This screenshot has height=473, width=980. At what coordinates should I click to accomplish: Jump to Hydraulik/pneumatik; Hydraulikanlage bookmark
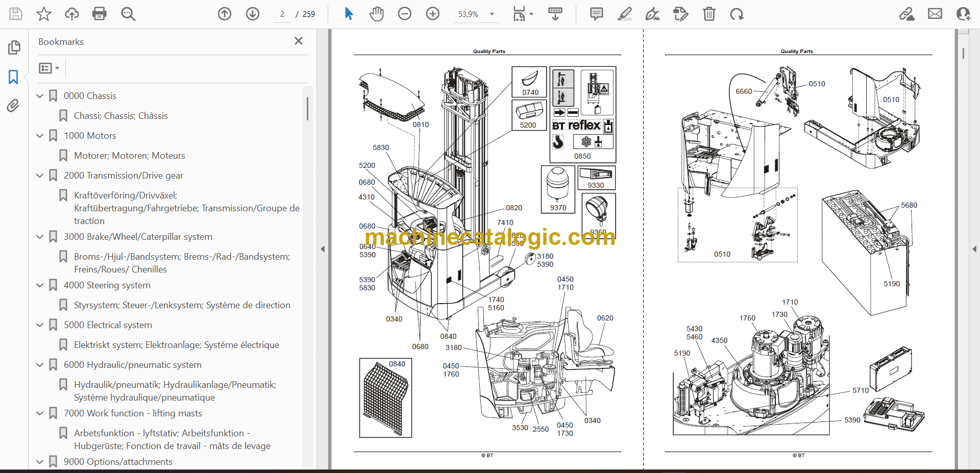coord(175,391)
